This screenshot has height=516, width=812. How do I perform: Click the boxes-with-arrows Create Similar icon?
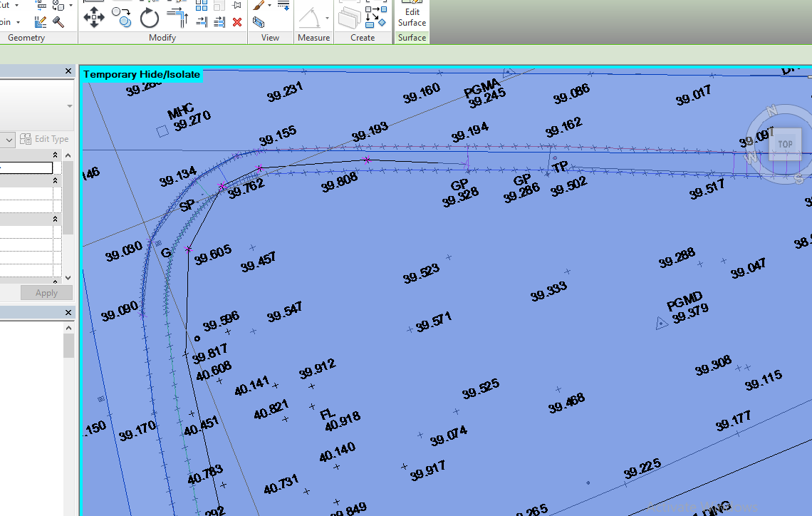click(x=376, y=17)
